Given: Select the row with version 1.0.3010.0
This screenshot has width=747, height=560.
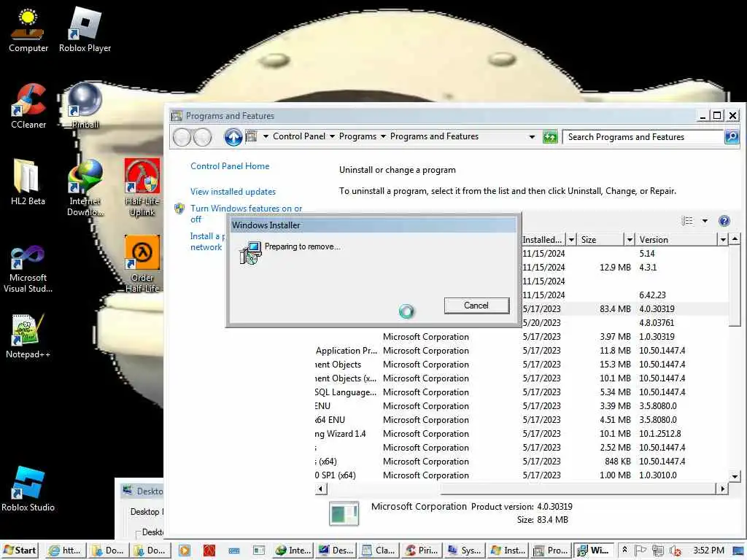Looking at the screenshot, I should coord(522,475).
